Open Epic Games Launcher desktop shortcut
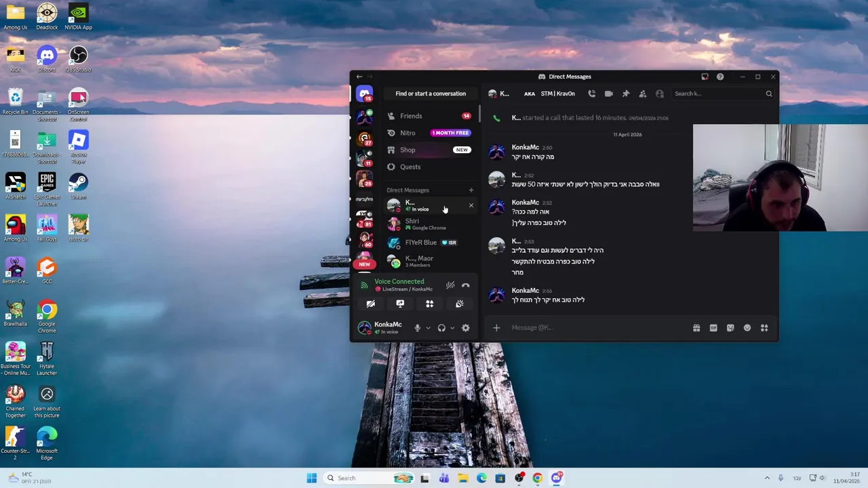This screenshot has height=488, width=868. click(47, 189)
